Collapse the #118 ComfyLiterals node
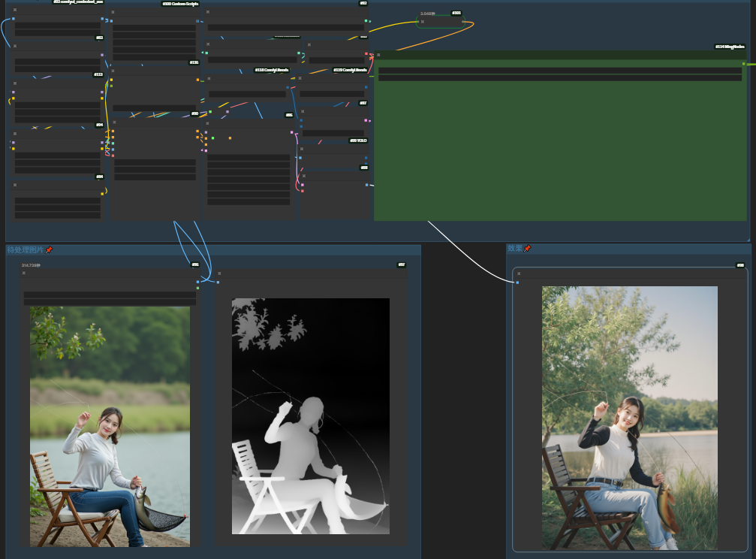Image resolution: width=756 pixels, height=559 pixels. [209, 78]
